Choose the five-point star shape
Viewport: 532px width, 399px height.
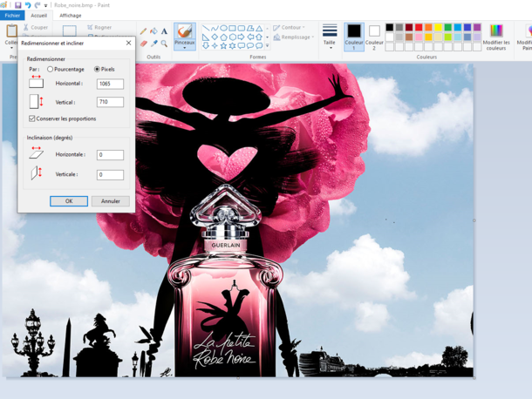(223, 45)
